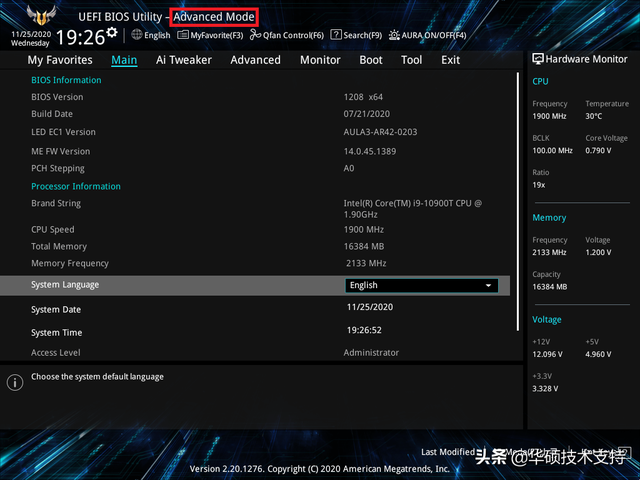Toggle AURA ON/OFF(F4)
Screen dimensions: 640x480
point(427,35)
